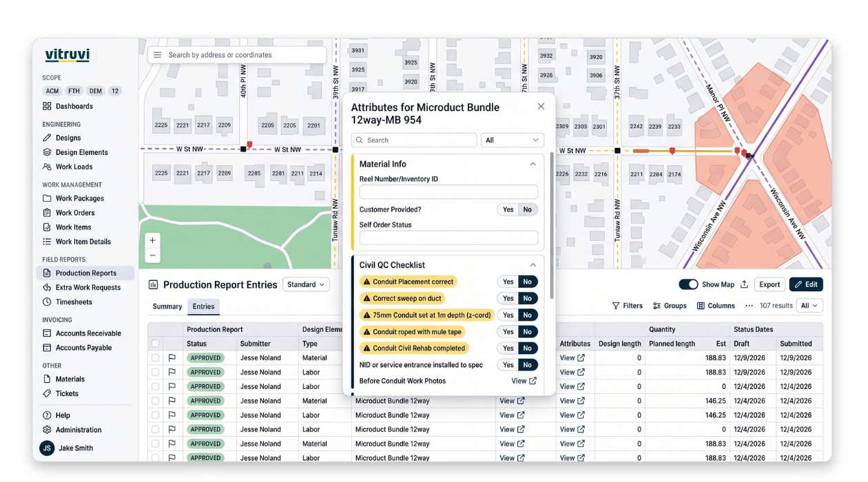Click the share icon beside Show Map
This screenshot has height=482, width=868.
coord(744,284)
